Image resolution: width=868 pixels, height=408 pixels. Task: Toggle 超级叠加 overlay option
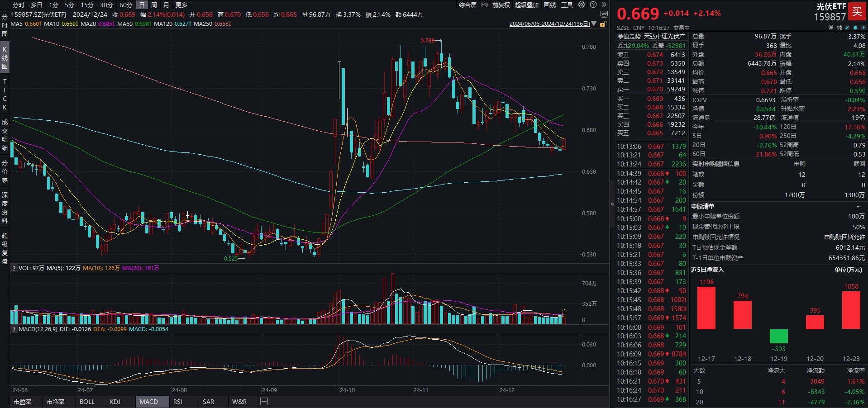click(526, 5)
